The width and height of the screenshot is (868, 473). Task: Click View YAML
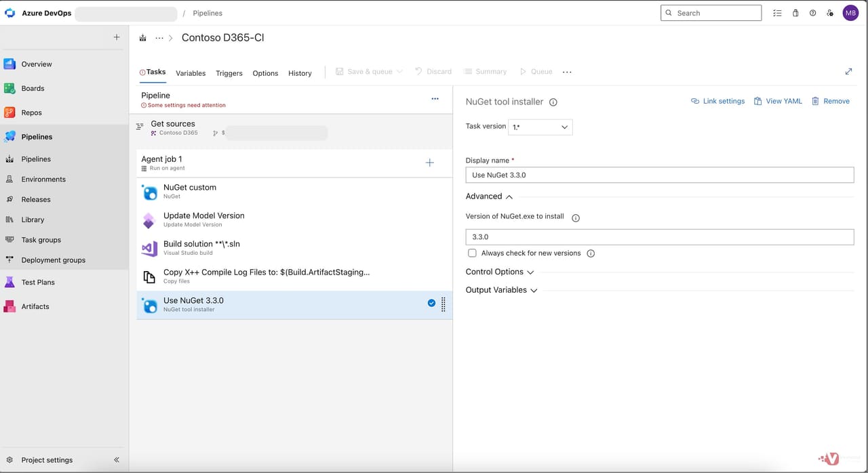(778, 101)
